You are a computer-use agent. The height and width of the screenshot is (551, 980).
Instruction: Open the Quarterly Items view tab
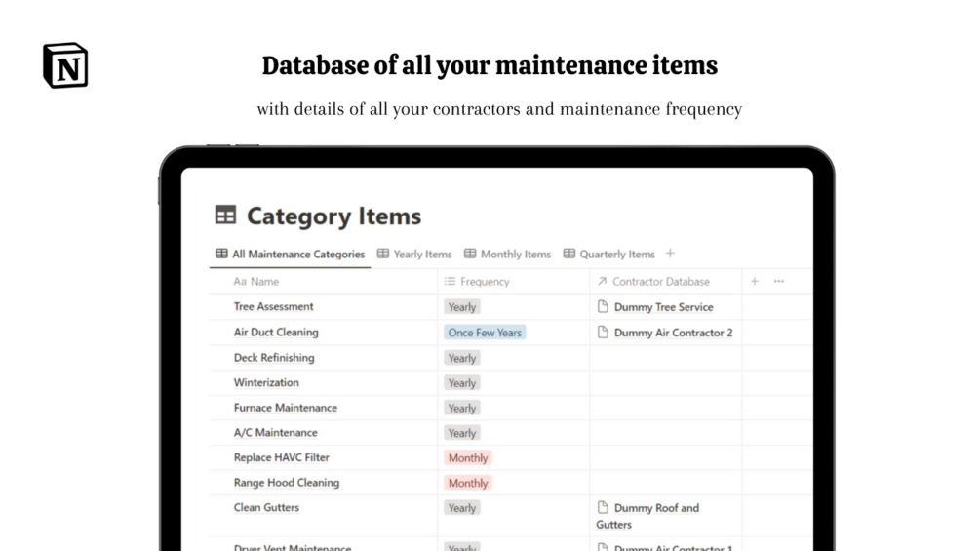[608, 255]
